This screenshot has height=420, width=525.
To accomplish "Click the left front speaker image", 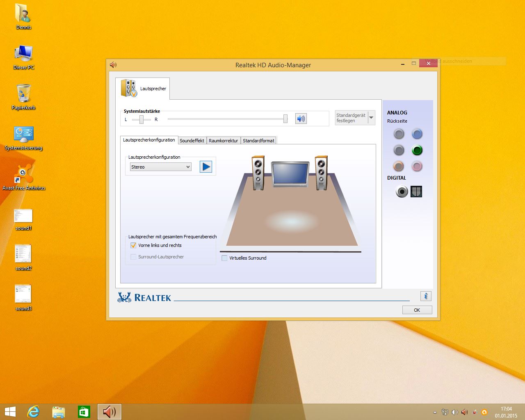I will coord(258,173).
